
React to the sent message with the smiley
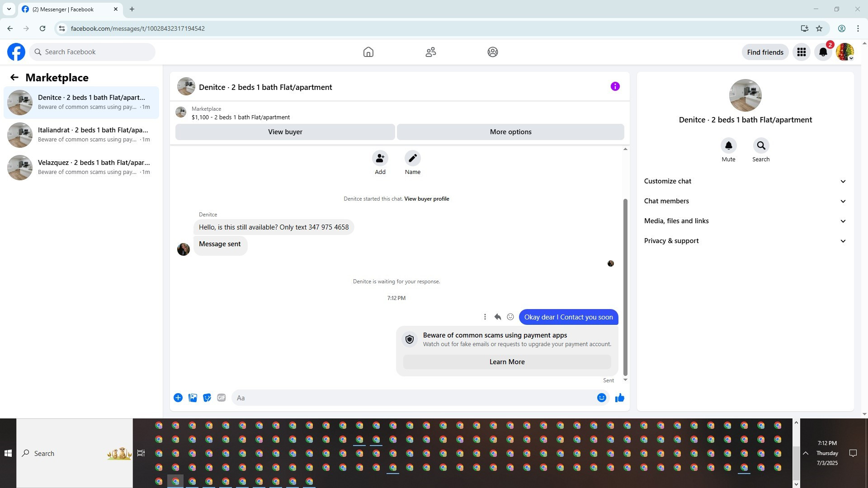point(510,317)
